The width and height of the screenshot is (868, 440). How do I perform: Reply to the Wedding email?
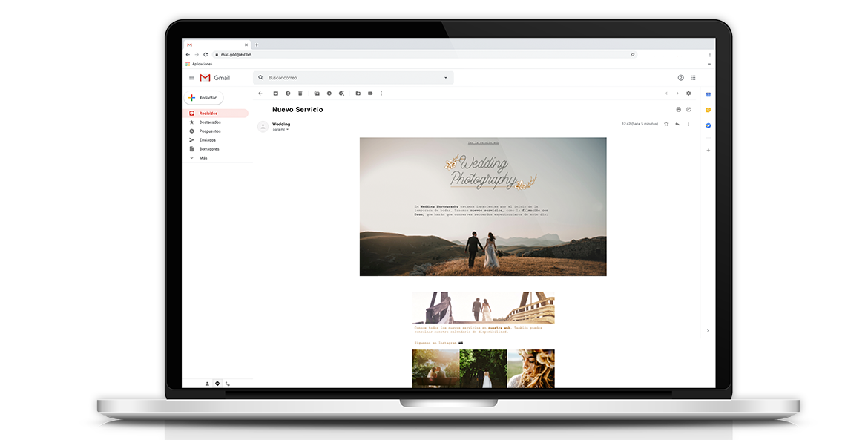pyautogui.click(x=677, y=124)
